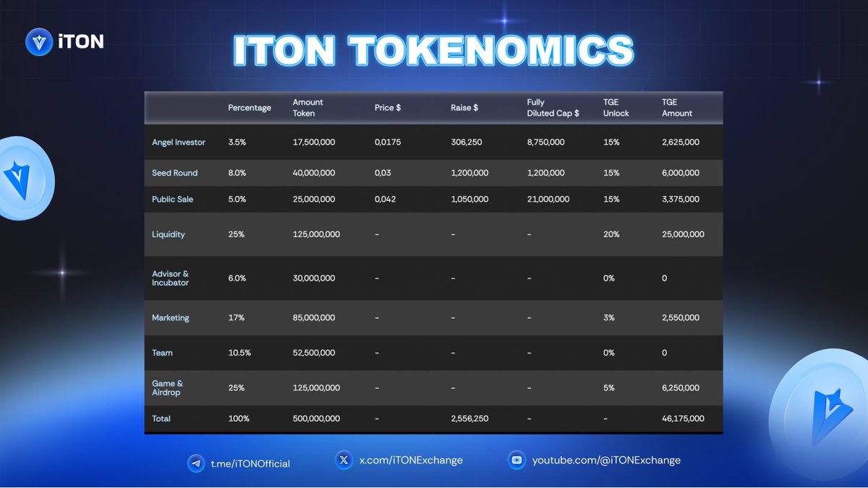The height and width of the screenshot is (488, 868).
Task: Open the t.me/iTONOfficial link
Action: [x=250, y=463]
